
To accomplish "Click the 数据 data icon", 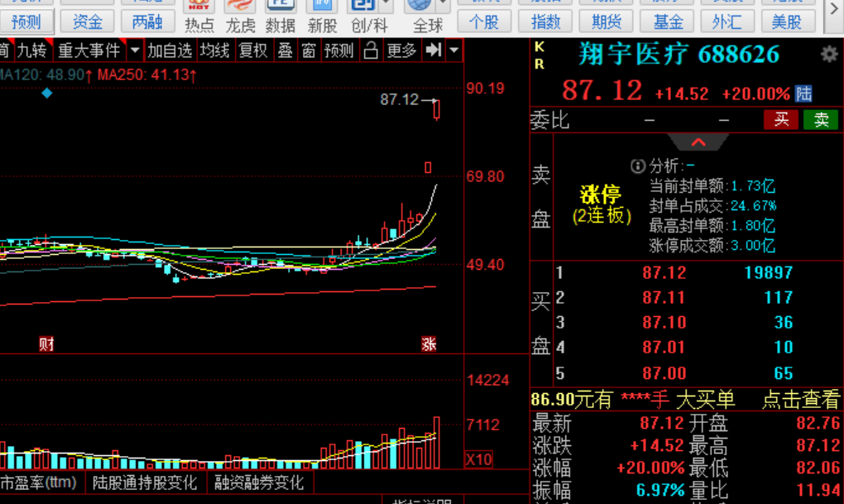I will [x=281, y=15].
